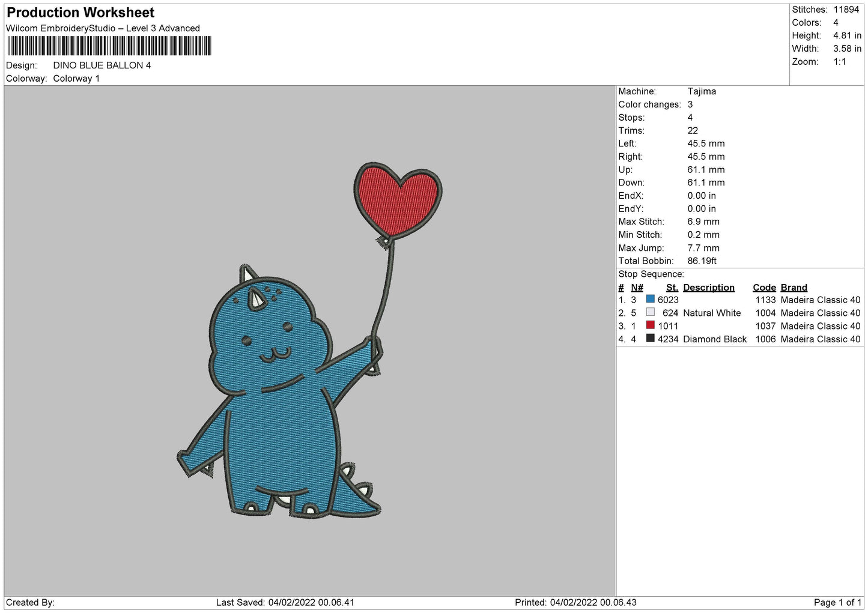Click the blue thread color swatch

click(650, 299)
